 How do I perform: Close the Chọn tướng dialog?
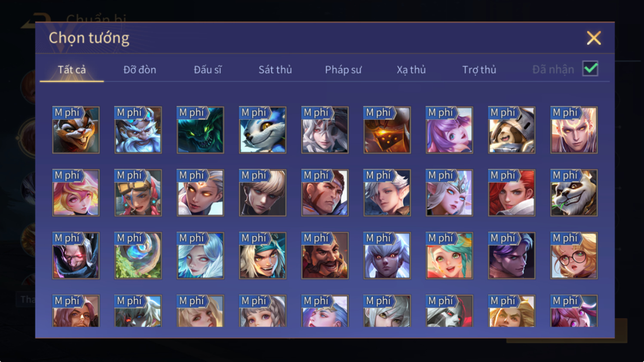click(594, 38)
